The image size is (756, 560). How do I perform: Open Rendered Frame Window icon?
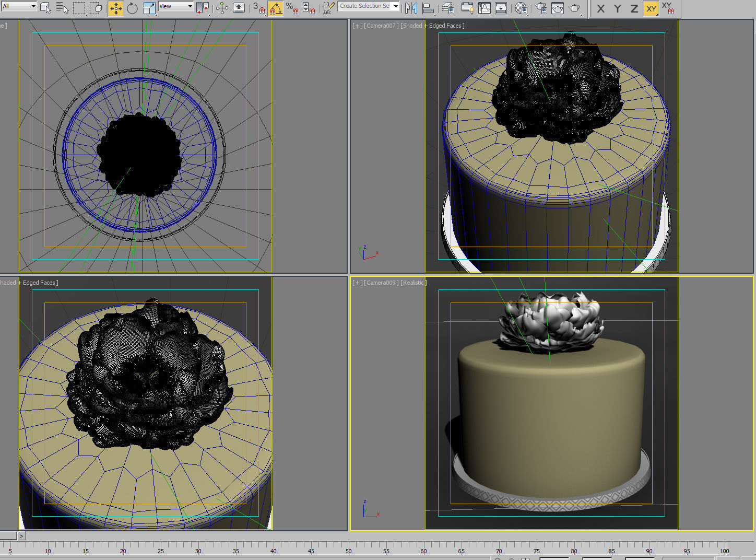pos(558,8)
